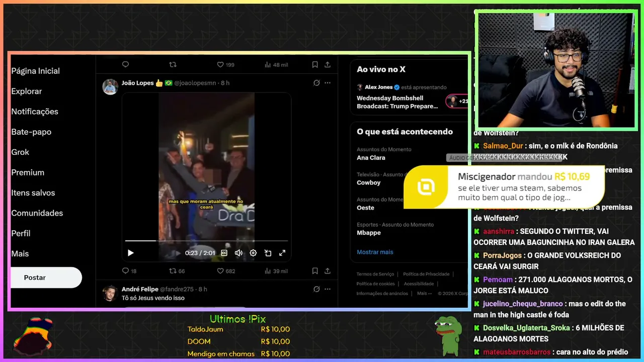Screen dimensions: 644x362
Task: Open video playback settings gear
Action: coord(253,253)
